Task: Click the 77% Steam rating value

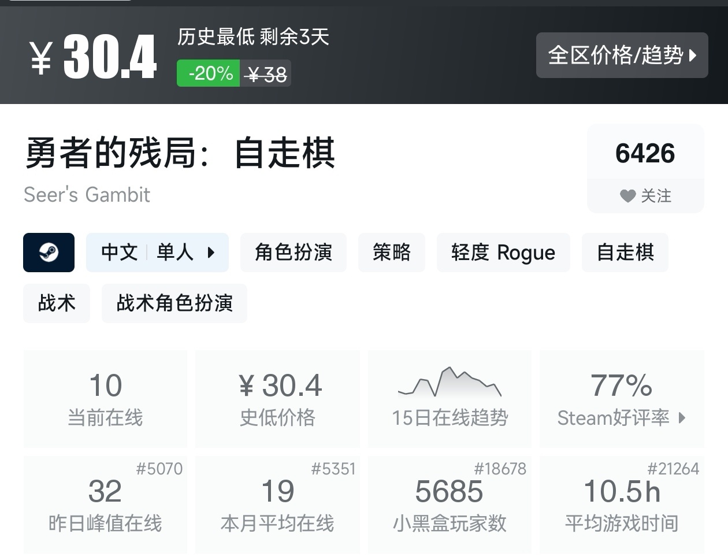Action: tap(622, 385)
